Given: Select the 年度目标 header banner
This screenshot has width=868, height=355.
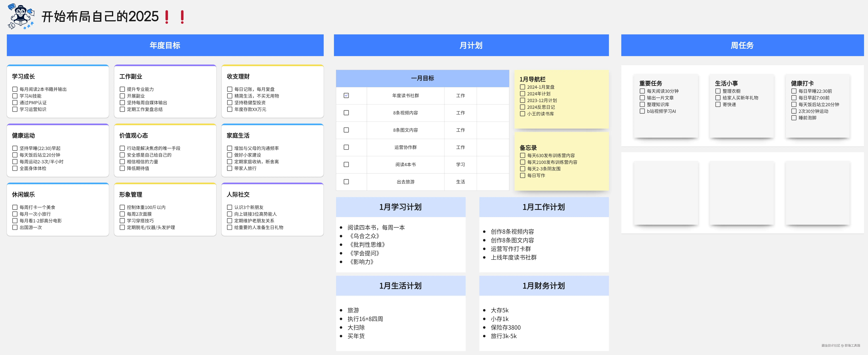Looking at the screenshot, I should (x=165, y=45).
